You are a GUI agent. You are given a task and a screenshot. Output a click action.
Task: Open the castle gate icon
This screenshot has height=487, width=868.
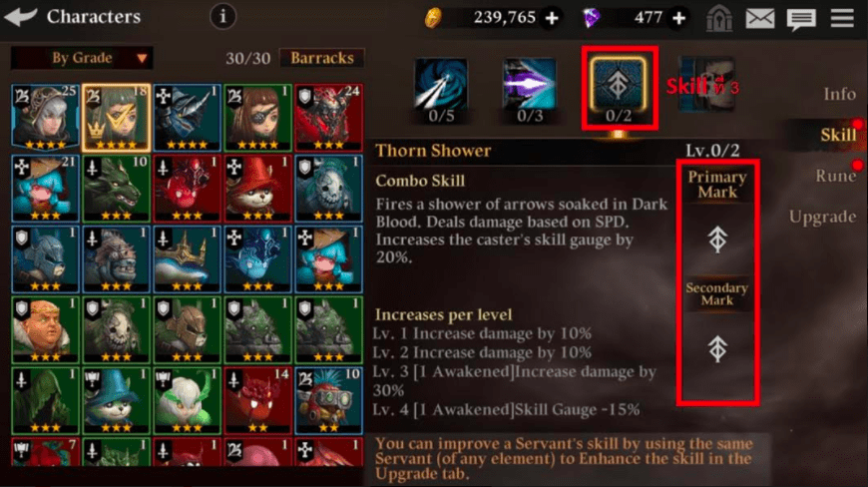point(719,18)
